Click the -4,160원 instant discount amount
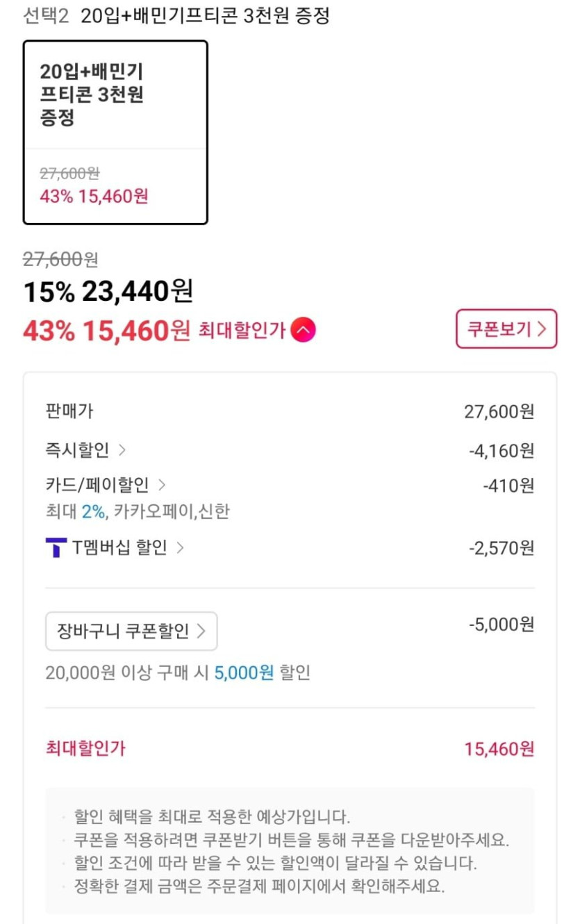This screenshot has width=580, height=924. click(501, 451)
